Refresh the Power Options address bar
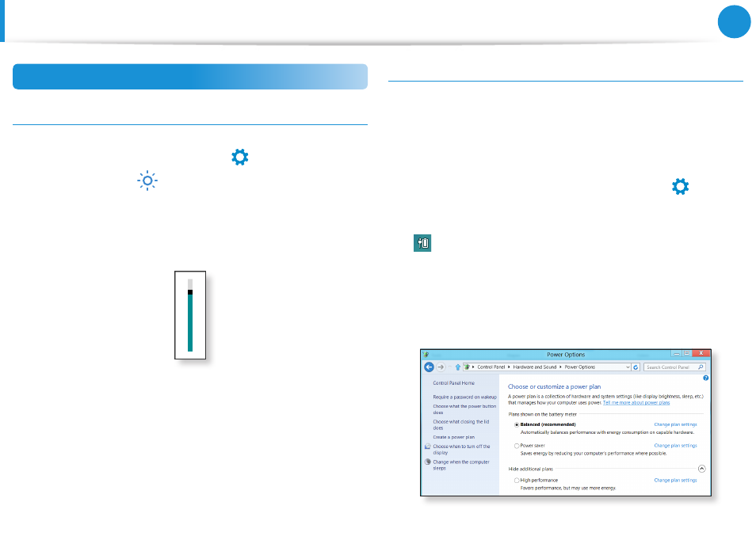 636,367
